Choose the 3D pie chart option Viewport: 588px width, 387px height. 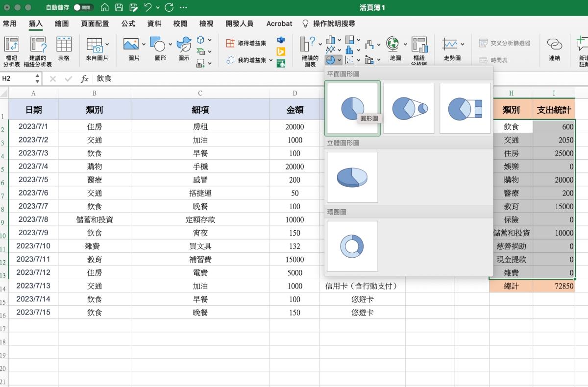click(x=352, y=177)
